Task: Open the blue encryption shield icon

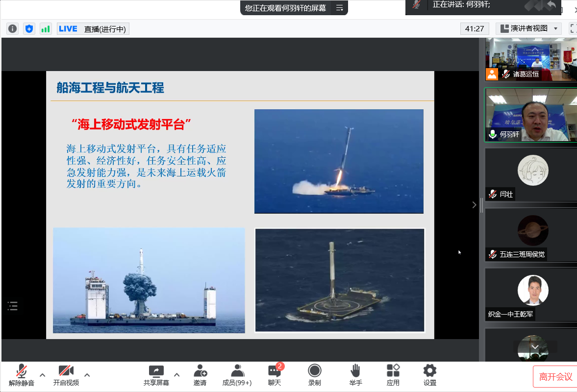Action: click(x=29, y=29)
